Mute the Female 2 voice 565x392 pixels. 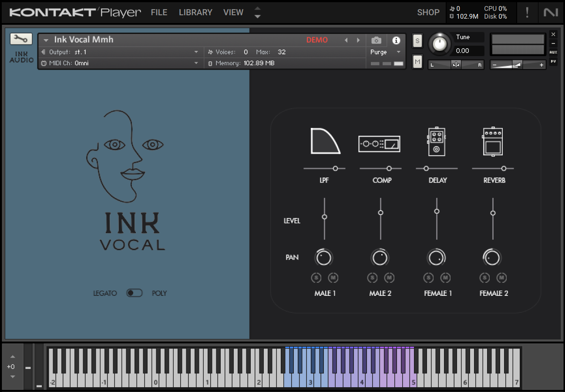point(501,278)
